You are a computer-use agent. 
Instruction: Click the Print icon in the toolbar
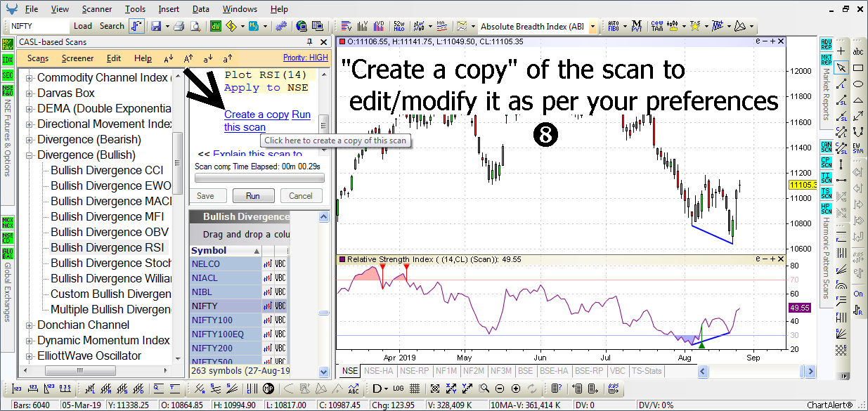coord(179,26)
